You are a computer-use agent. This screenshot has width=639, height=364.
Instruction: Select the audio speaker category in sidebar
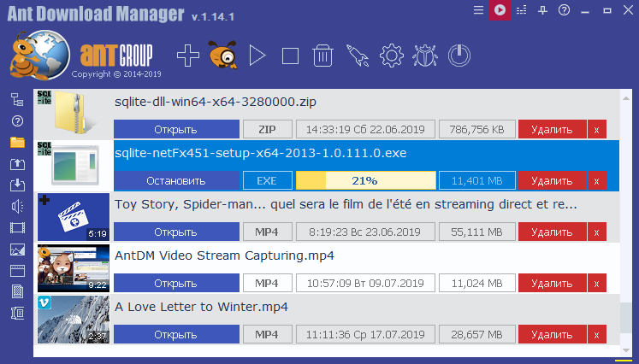[16, 207]
